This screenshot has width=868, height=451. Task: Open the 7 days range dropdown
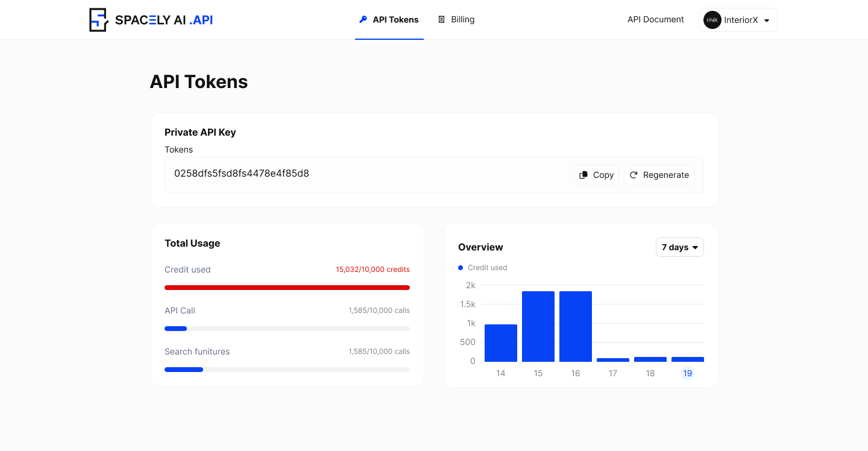click(679, 247)
